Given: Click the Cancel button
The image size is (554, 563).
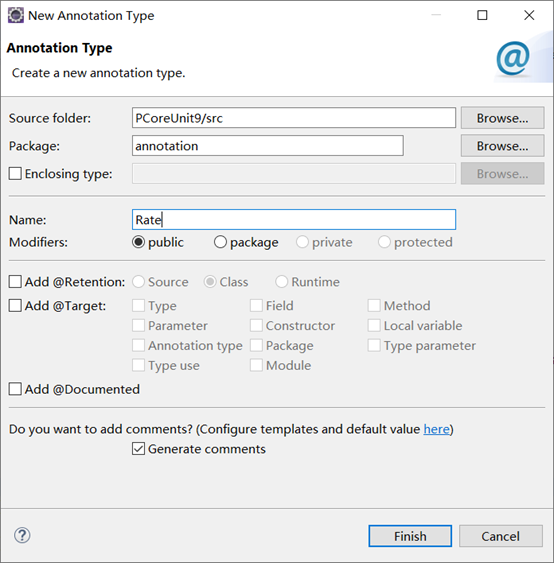Looking at the screenshot, I should tap(501, 536).
